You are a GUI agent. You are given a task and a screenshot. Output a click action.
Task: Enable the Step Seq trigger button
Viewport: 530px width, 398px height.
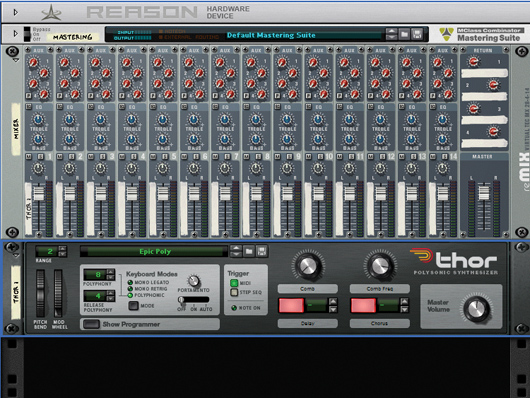pos(234,292)
